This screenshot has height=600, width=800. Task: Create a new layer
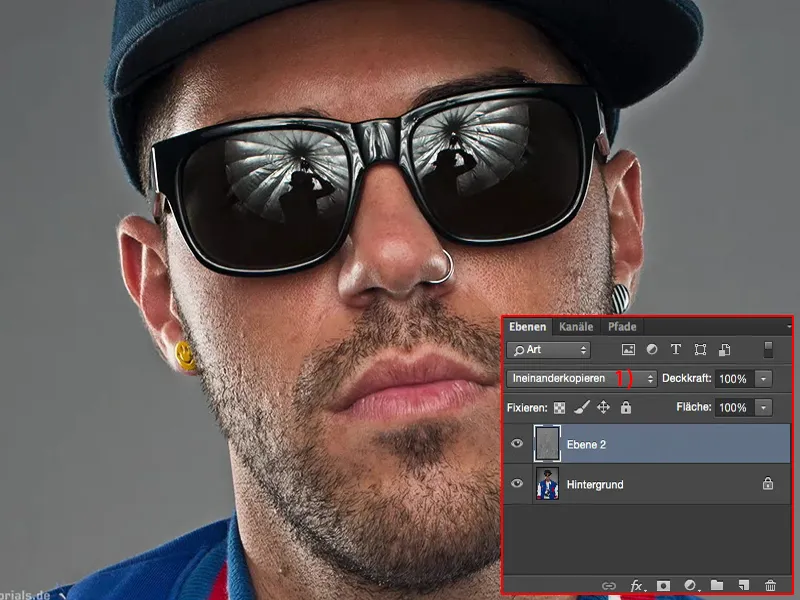point(744,585)
